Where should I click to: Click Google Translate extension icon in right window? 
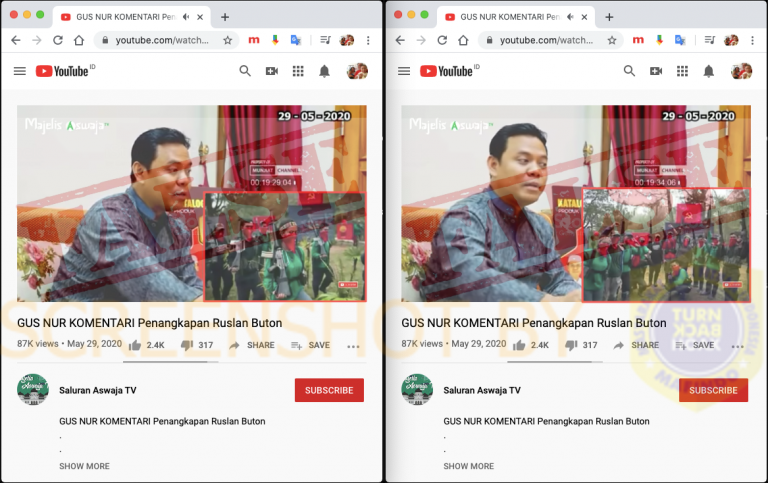pyautogui.click(x=680, y=40)
